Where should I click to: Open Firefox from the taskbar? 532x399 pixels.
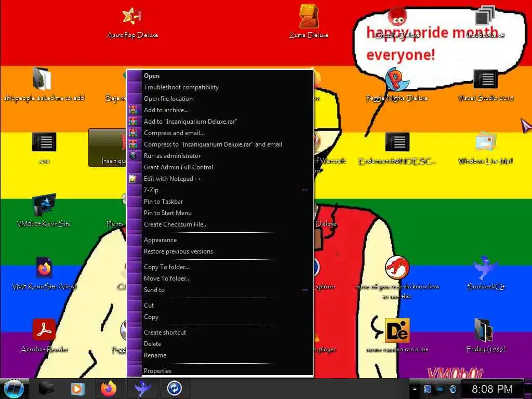coord(109,389)
